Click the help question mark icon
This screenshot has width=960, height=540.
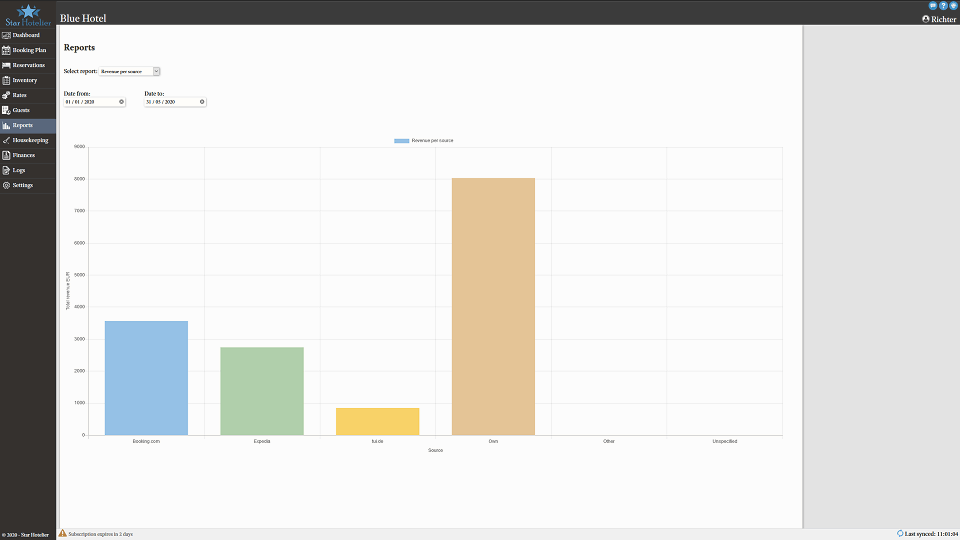coord(942,6)
